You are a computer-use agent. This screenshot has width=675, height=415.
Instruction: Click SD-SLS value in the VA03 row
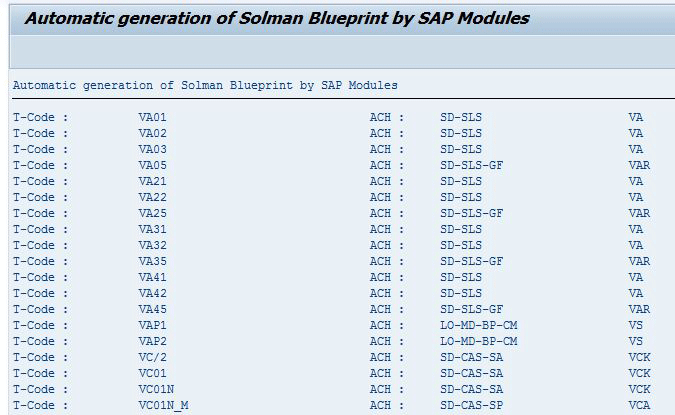pyautogui.click(x=461, y=149)
